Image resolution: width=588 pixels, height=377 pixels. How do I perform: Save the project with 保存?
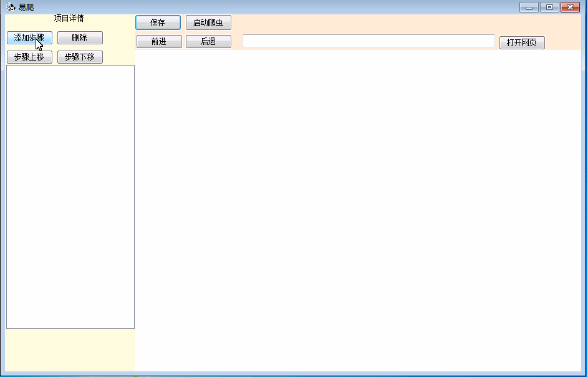[x=158, y=22]
